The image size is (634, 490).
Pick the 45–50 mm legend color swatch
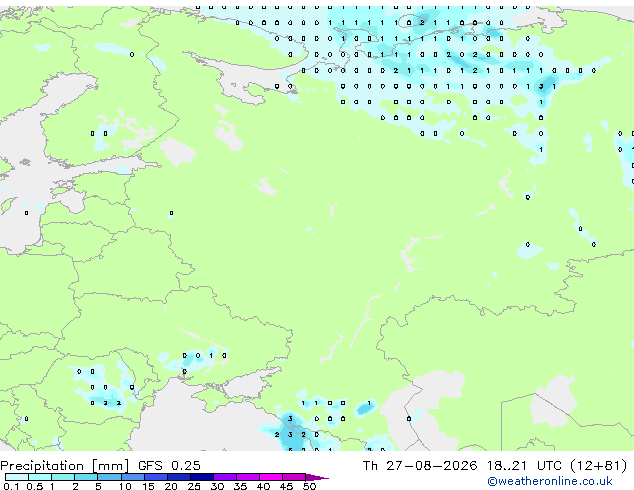click(x=294, y=477)
